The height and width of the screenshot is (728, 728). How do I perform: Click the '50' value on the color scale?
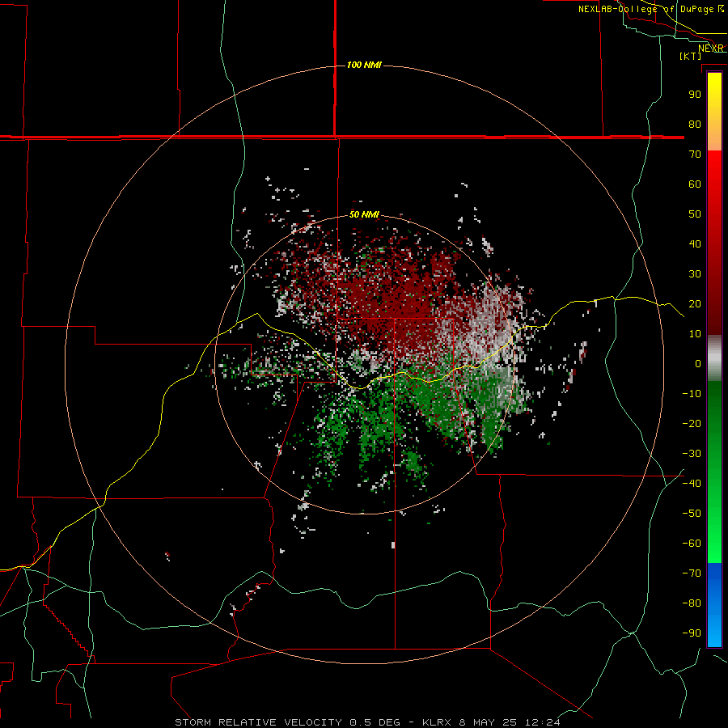point(695,214)
